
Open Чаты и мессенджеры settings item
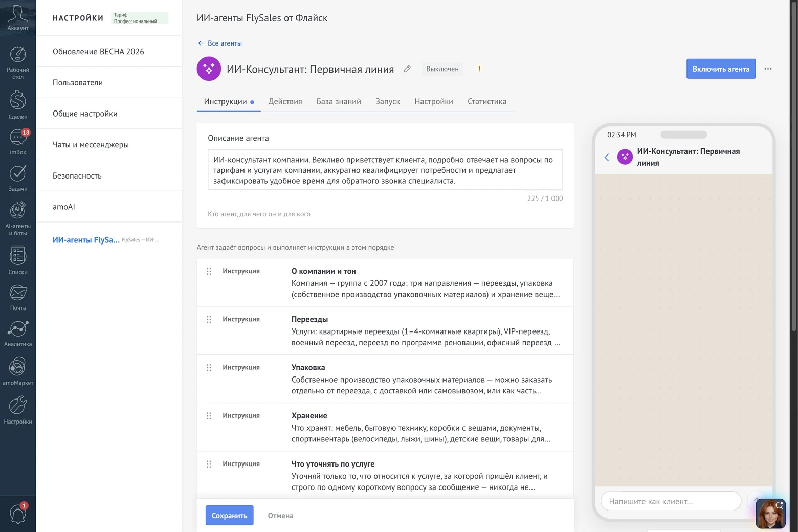coord(109,145)
